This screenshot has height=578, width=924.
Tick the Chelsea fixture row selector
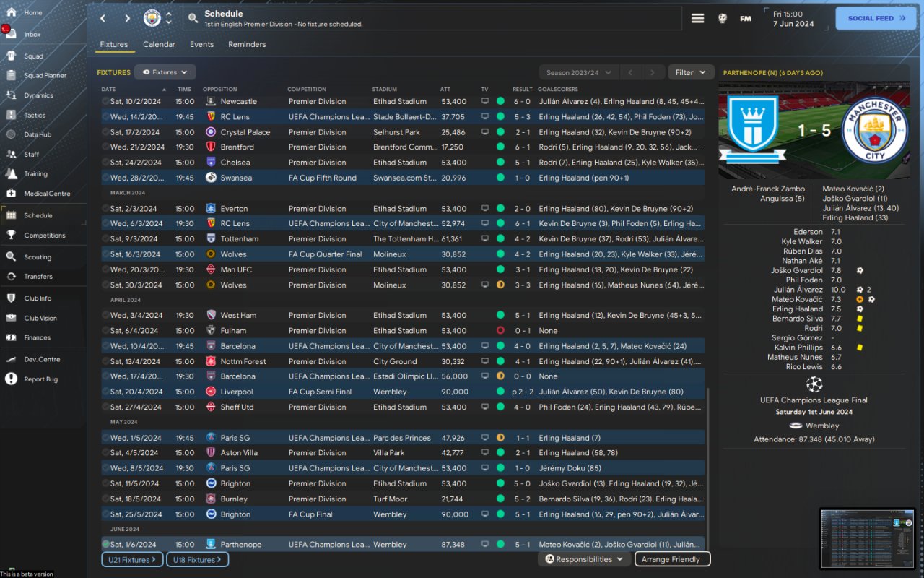[x=105, y=163]
